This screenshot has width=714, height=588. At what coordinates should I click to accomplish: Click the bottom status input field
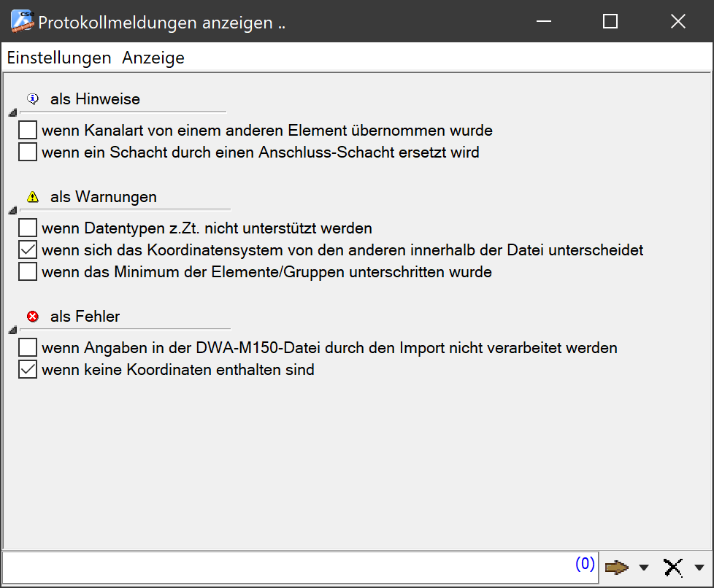(285, 566)
